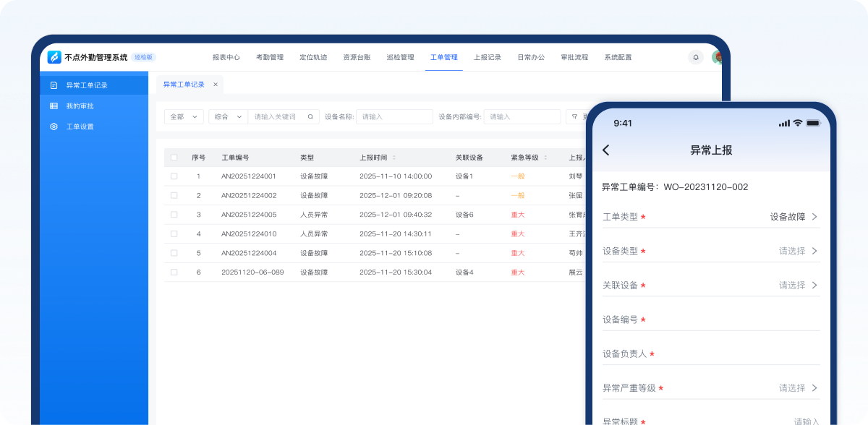Check the checkbox for AN20251224001 row

(174, 176)
